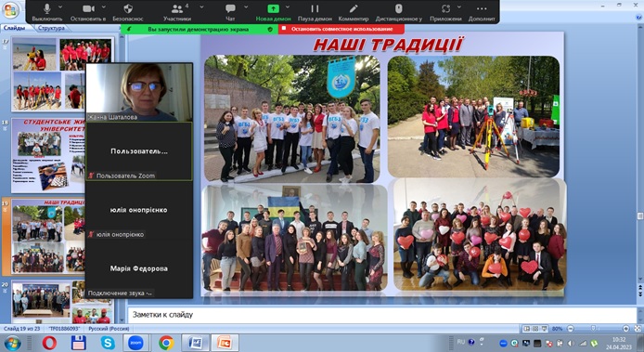This screenshot has width=644, height=352.
Task: Open the remote control mouse icon
Action: point(398,8)
